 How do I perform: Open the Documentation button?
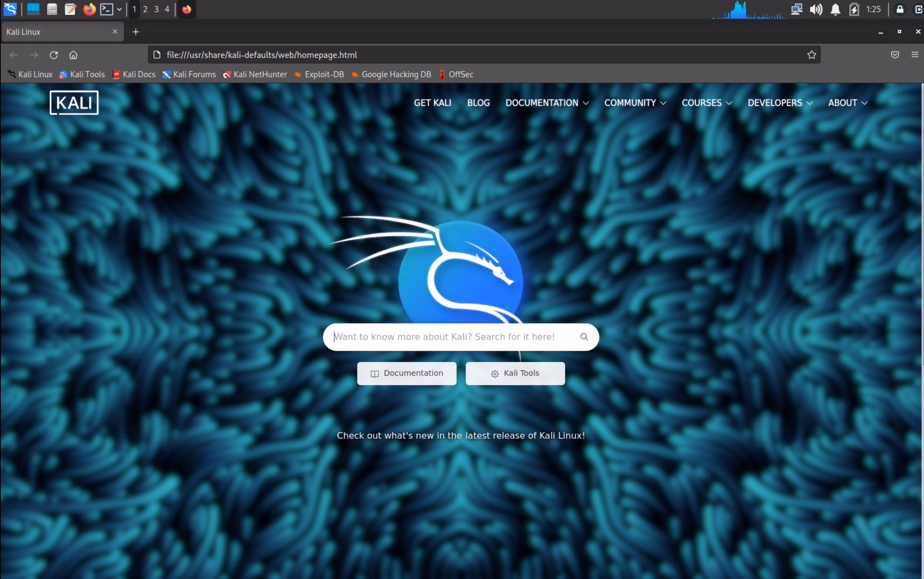[407, 373]
